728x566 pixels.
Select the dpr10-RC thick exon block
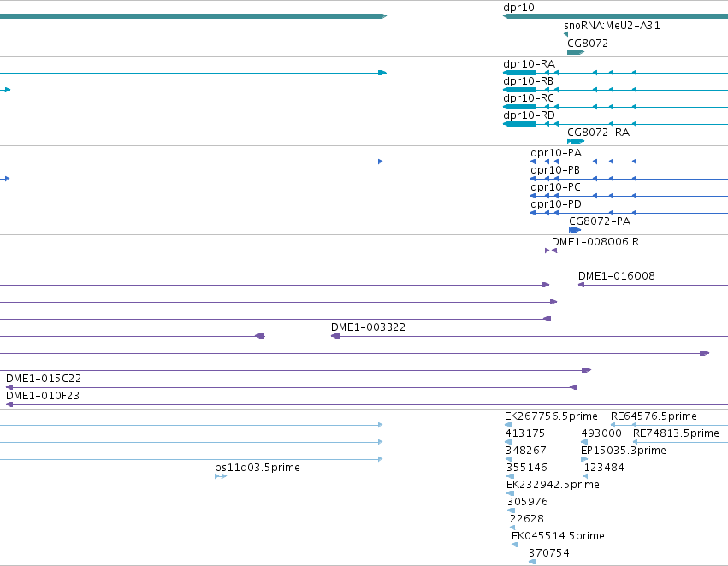519,107
